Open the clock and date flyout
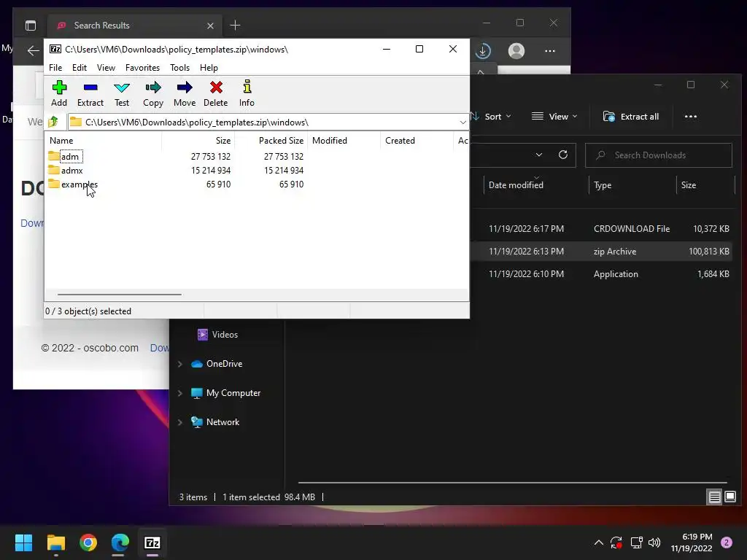 692,542
